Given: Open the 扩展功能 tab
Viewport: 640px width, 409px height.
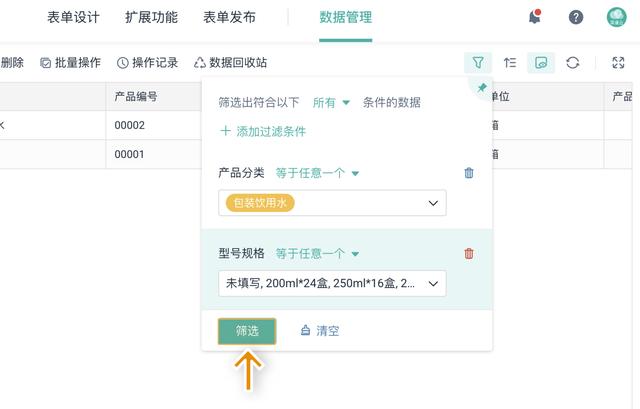Looking at the screenshot, I should click(151, 17).
